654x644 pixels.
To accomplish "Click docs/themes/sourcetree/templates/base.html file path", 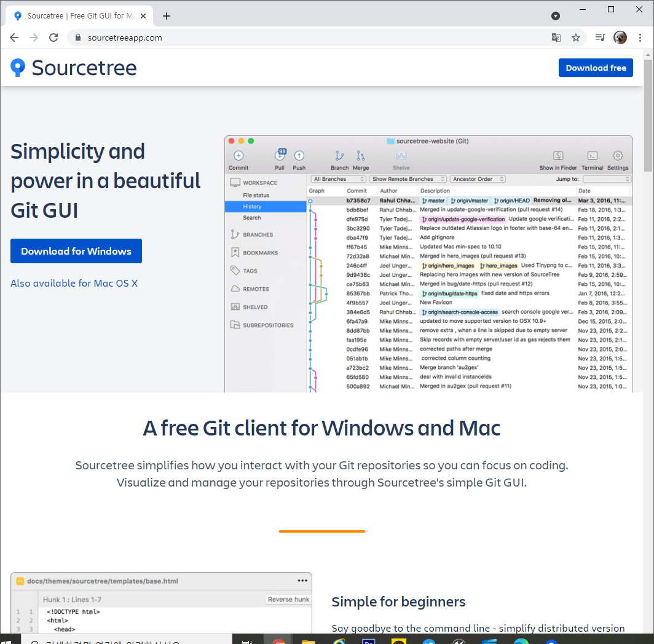I will 102,581.
